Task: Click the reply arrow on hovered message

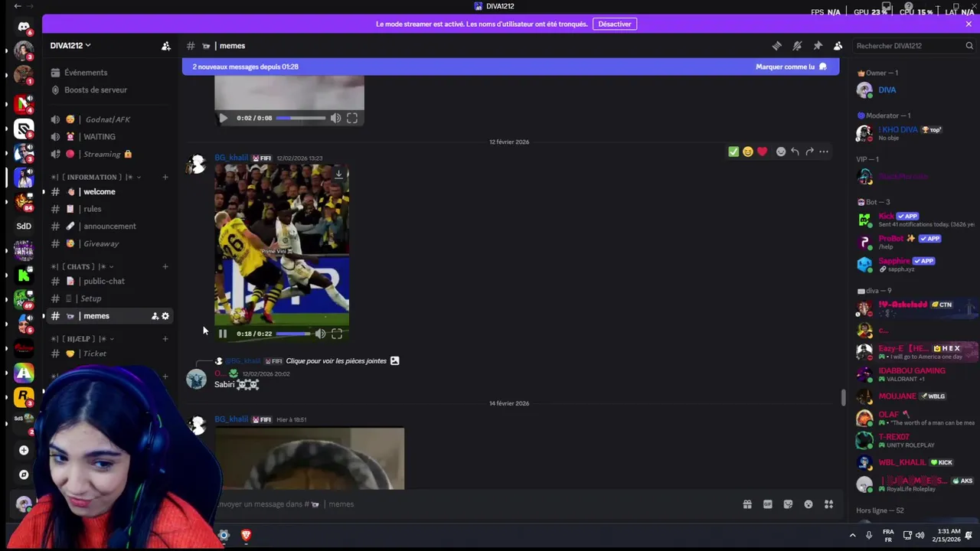Action: point(795,152)
